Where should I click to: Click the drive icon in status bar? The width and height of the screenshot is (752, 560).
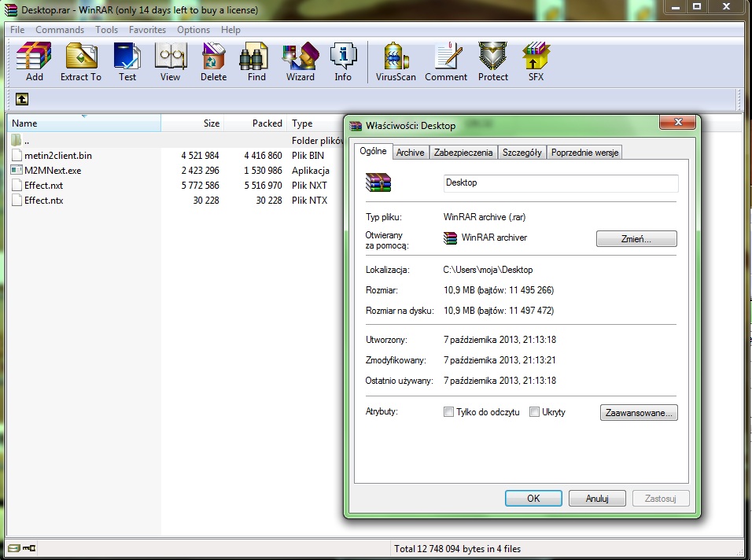[13, 548]
